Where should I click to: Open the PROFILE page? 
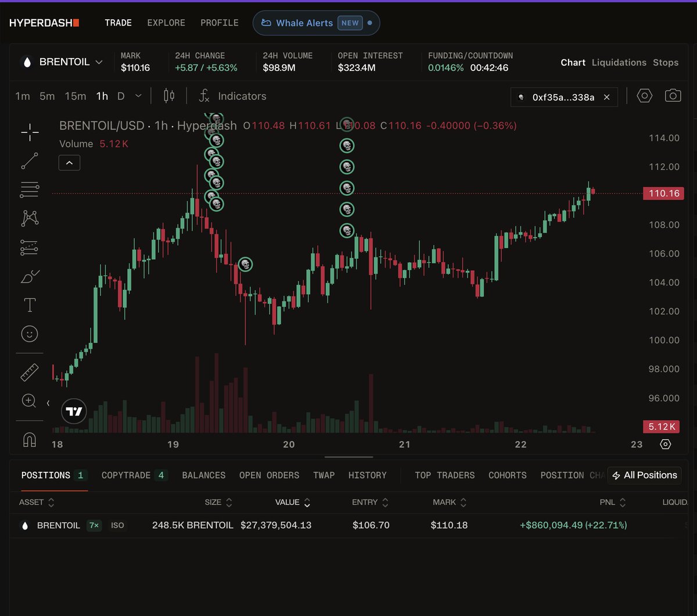point(220,23)
